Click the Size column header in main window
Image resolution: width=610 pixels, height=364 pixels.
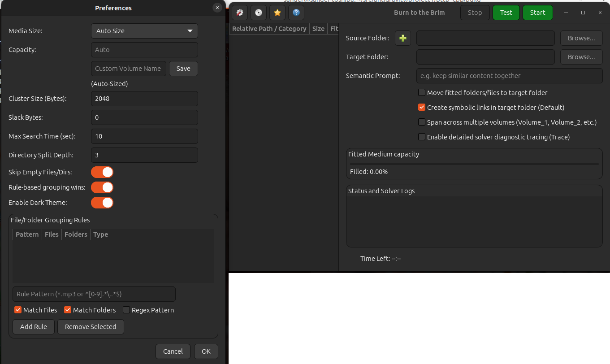318,29
